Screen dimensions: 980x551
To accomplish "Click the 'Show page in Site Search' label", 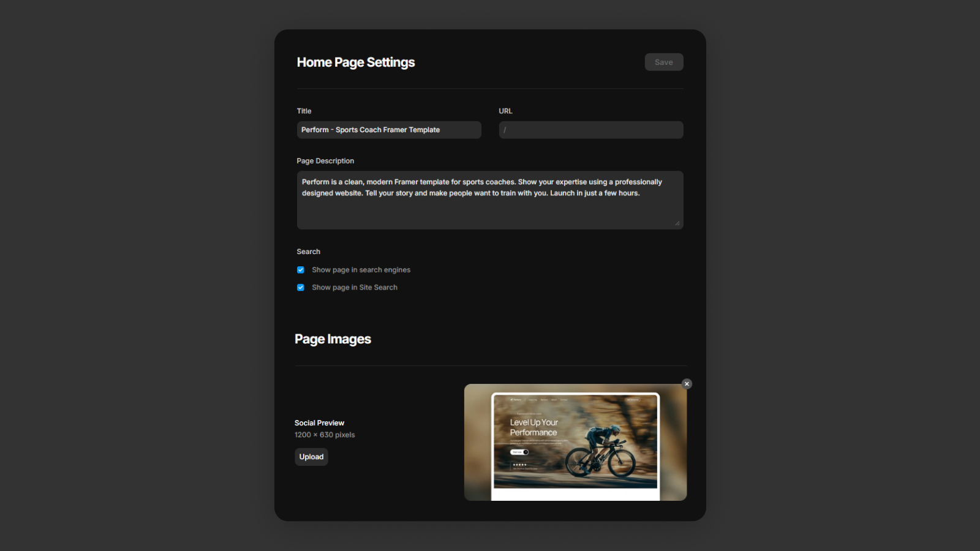I will 354,288.
